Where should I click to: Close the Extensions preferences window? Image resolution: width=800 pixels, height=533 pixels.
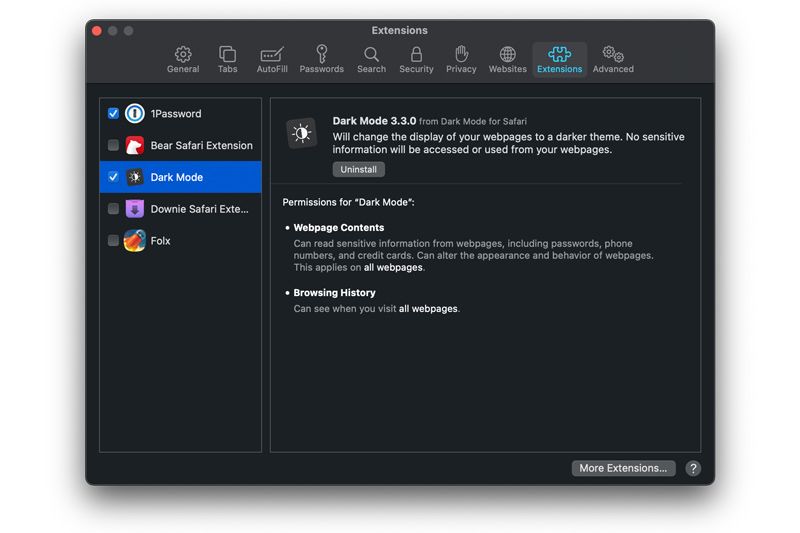[x=96, y=31]
